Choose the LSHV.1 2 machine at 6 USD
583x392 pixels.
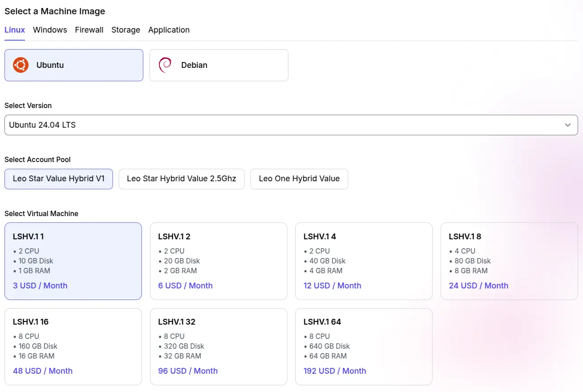pyautogui.click(x=218, y=261)
